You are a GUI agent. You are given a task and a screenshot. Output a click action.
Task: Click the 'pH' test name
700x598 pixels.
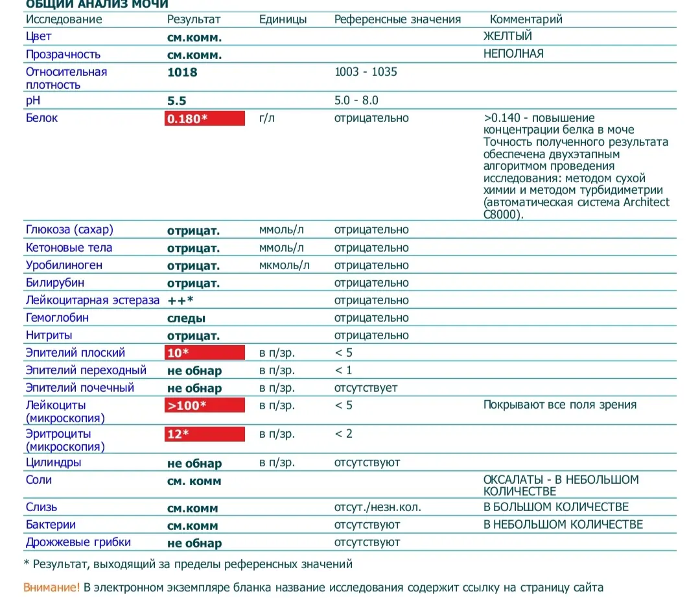(x=33, y=101)
